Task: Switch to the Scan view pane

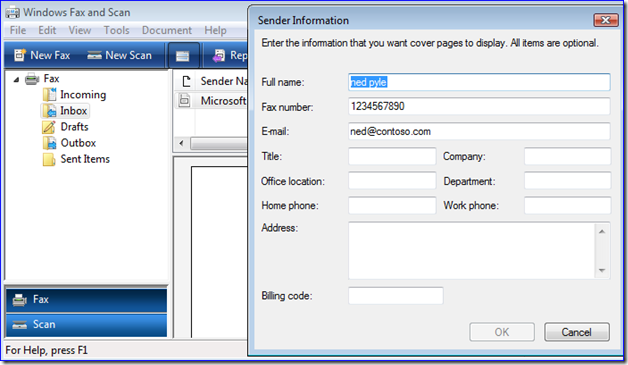Action: (x=87, y=325)
